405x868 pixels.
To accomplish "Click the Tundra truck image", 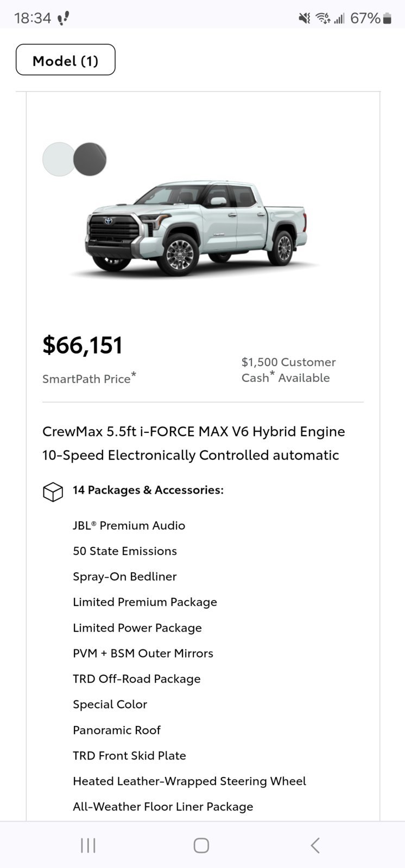I will click(x=196, y=228).
